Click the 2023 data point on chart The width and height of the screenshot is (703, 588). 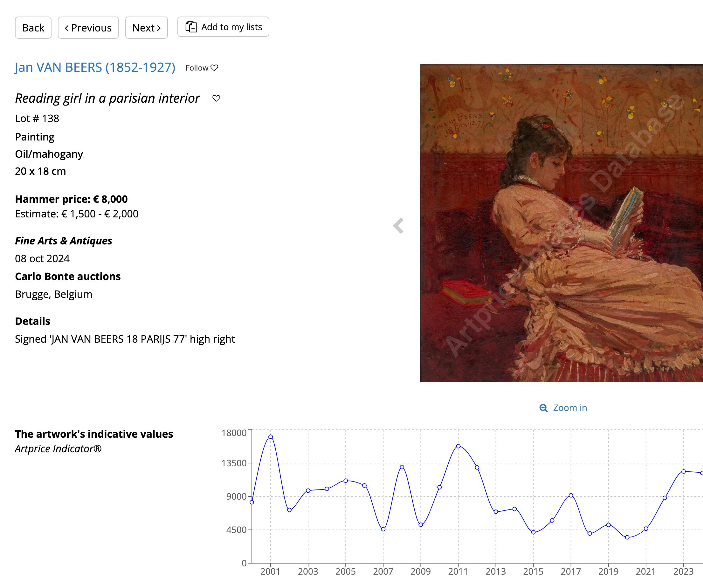(684, 472)
